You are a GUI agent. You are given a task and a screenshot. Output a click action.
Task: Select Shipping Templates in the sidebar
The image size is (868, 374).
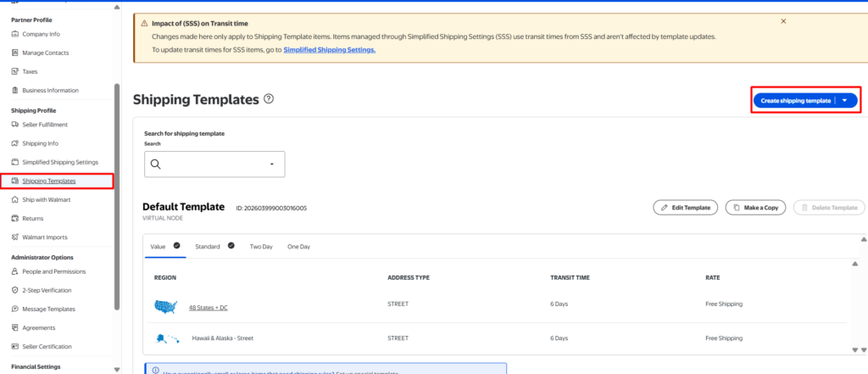(48, 181)
